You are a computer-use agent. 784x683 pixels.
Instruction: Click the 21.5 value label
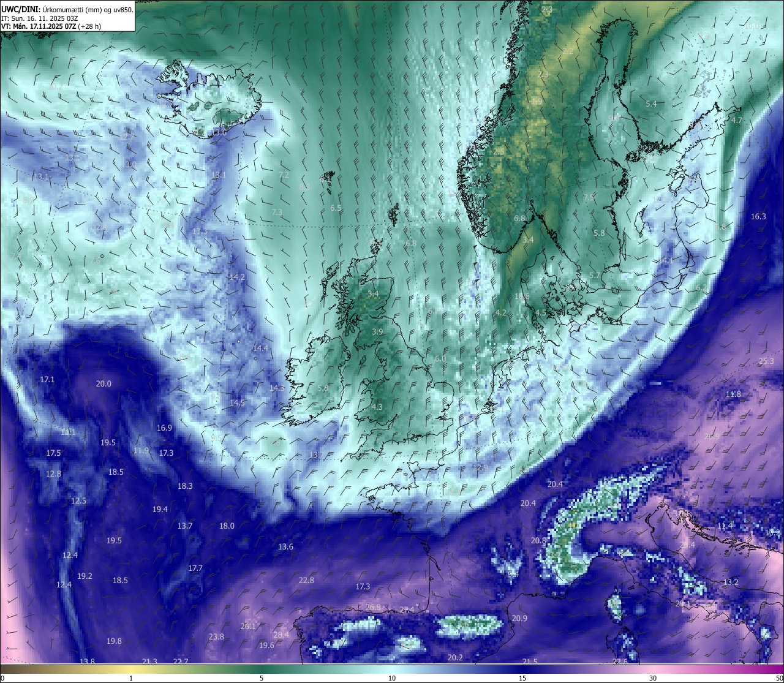tap(530, 662)
